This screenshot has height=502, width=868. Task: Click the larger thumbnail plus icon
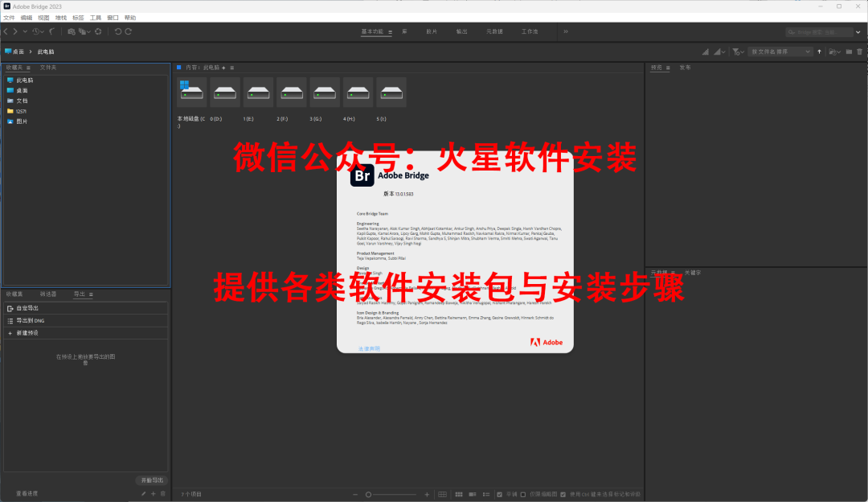click(x=427, y=494)
